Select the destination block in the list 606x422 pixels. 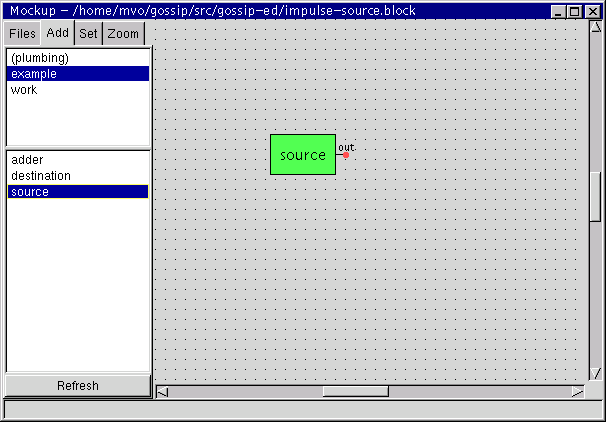pos(41,176)
